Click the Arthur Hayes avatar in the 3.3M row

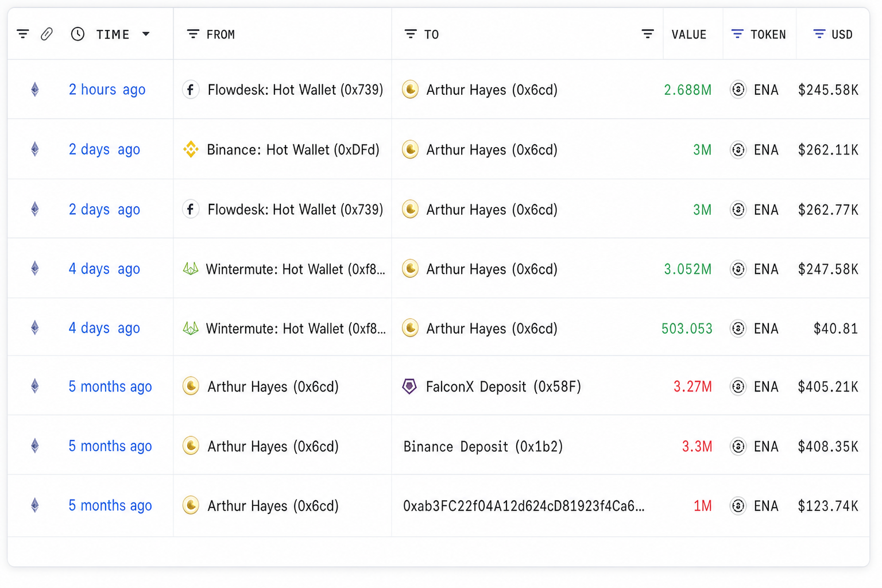click(x=191, y=446)
